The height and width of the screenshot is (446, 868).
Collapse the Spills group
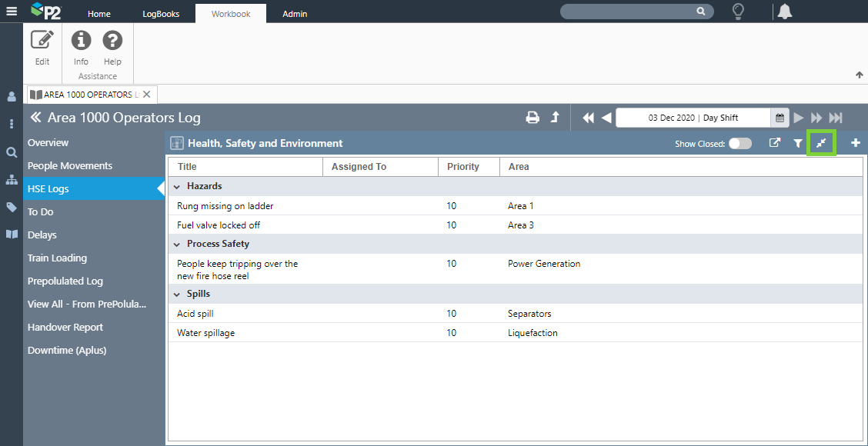(x=177, y=295)
